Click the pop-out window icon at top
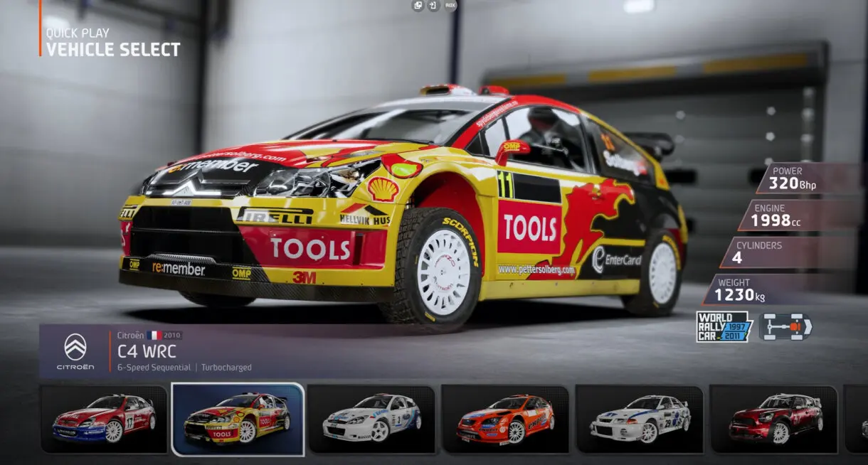The image size is (868, 465). click(418, 6)
